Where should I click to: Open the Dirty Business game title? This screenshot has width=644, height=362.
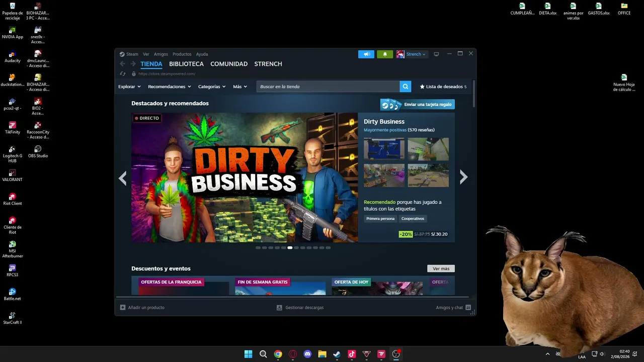coord(384,122)
